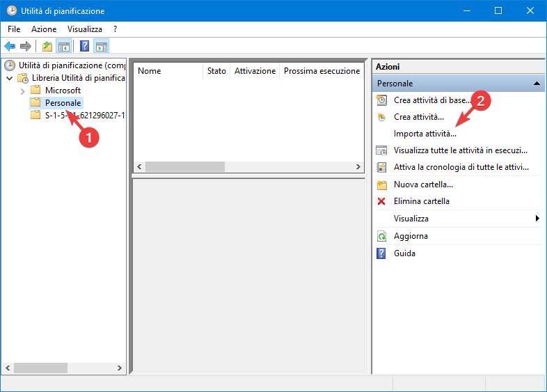Click the tree pane horizontal scrollbar thumb

[x=40, y=368]
